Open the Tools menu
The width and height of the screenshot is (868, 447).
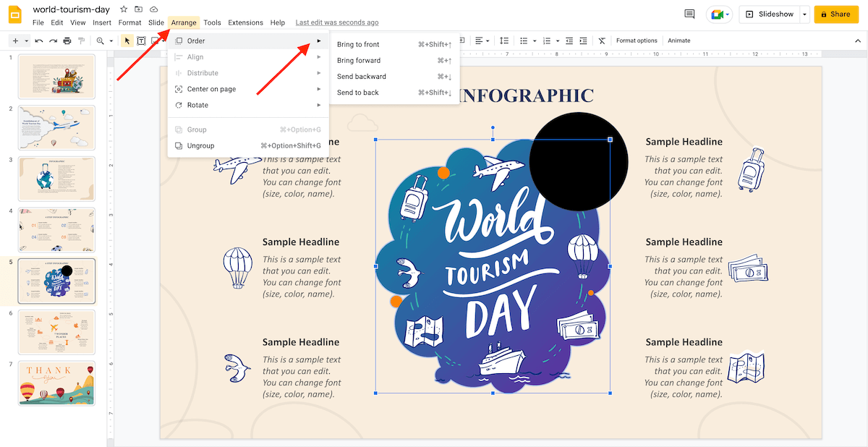(x=213, y=22)
